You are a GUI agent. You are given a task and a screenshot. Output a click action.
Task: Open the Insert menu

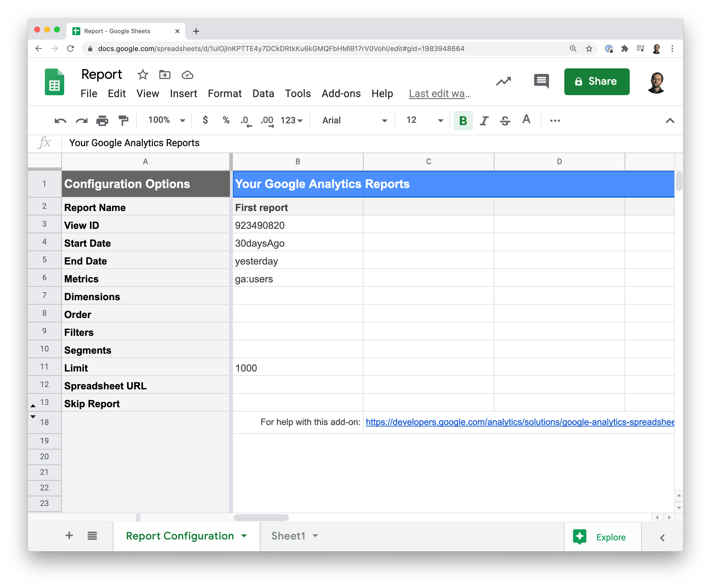click(x=183, y=93)
